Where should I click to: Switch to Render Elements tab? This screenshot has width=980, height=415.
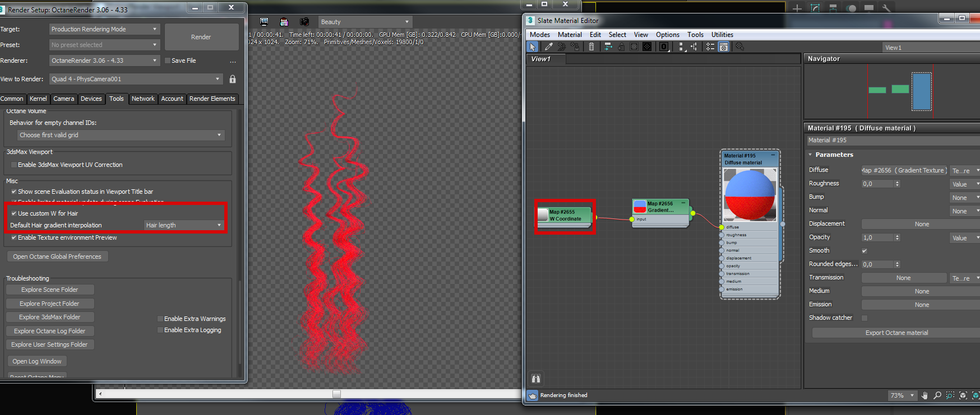[x=212, y=99]
